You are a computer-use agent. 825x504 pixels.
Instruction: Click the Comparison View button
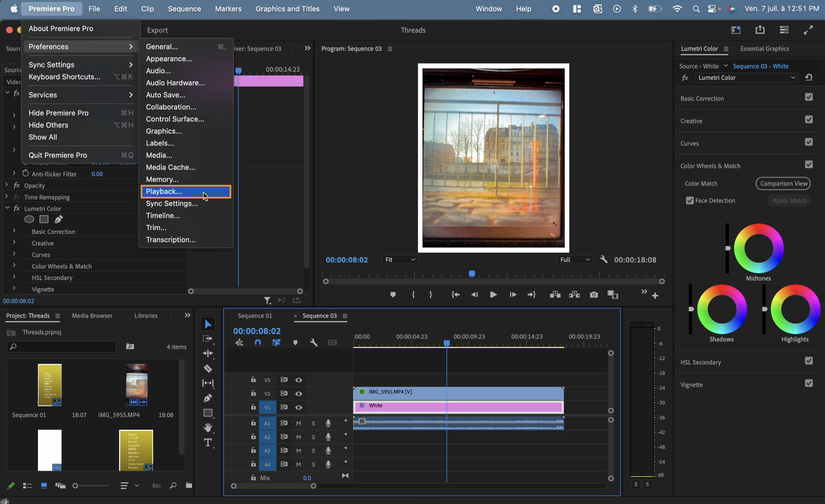point(783,184)
